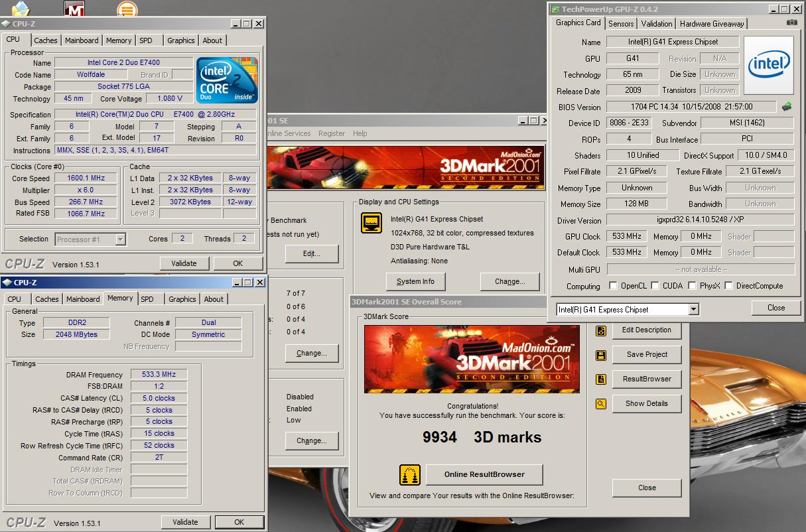Click the GPU-Z screenshot camera icon
The height and width of the screenshot is (532, 806).
pos(791,23)
